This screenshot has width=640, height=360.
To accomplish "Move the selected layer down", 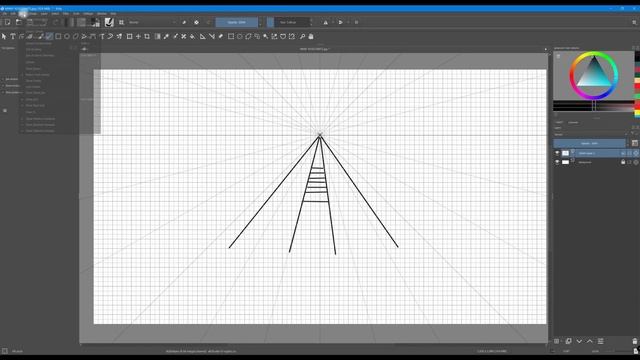I will (579, 341).
